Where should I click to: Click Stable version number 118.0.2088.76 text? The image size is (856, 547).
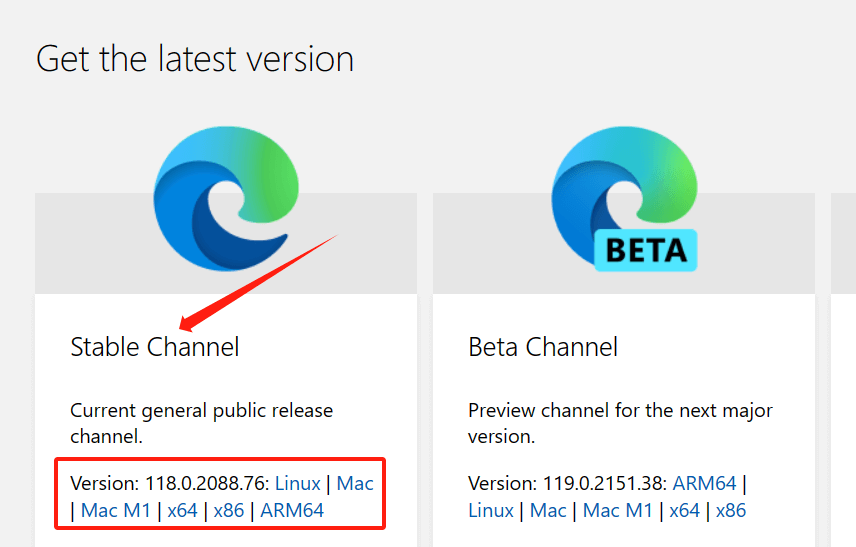pos(205,483)
